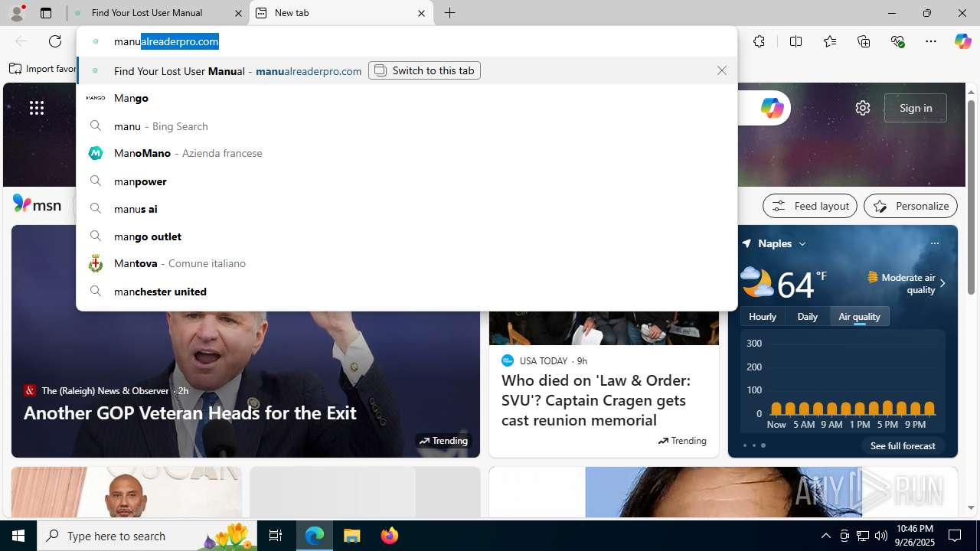
Task: Click the browser Refresh icon
Action: tap(55, 41)
